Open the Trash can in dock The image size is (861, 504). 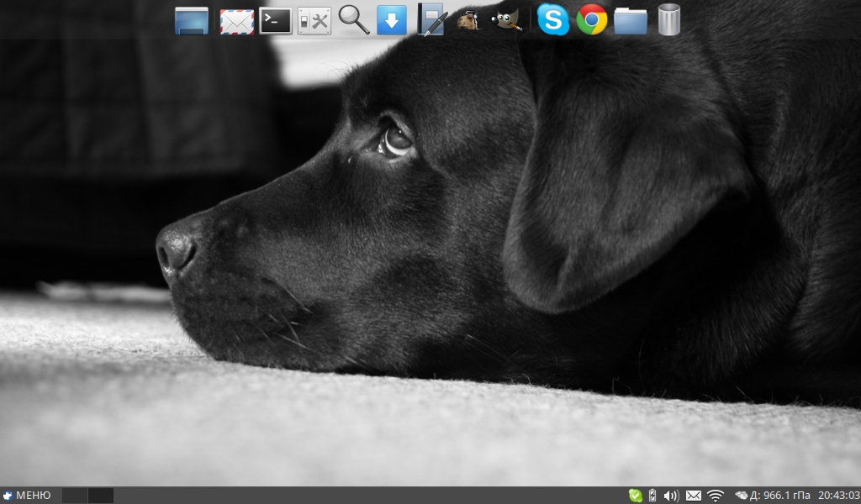pyautogui.click(x=668, y=20)
